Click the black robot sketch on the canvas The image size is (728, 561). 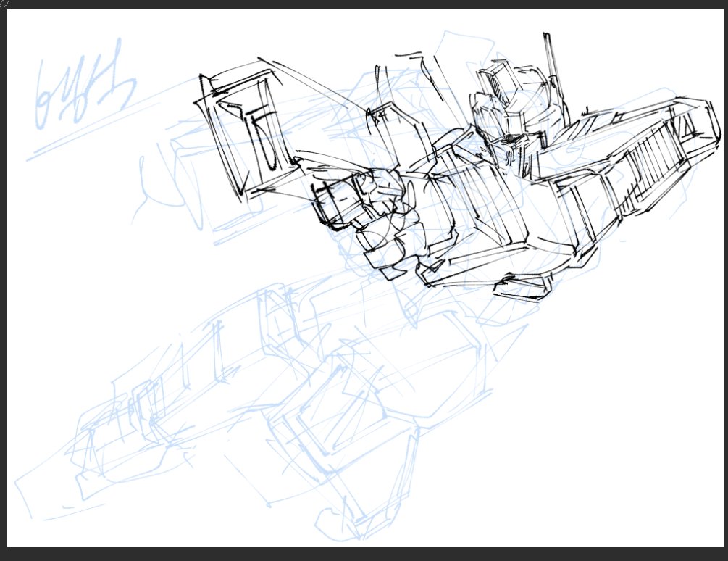point(457,167)
